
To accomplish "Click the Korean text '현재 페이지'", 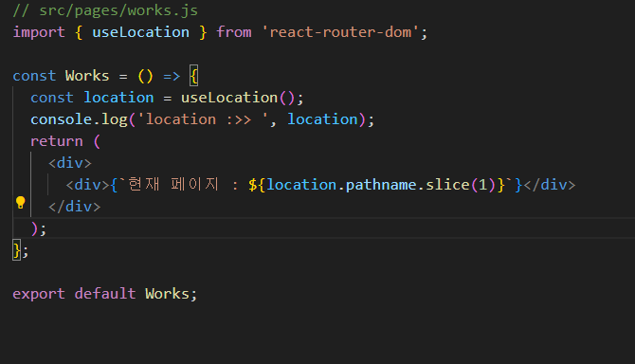I will click(x=173, y=185).
